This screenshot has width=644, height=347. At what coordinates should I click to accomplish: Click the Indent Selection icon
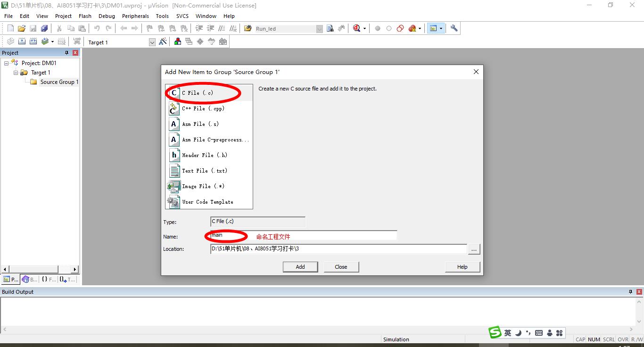[x=199, y=28]
